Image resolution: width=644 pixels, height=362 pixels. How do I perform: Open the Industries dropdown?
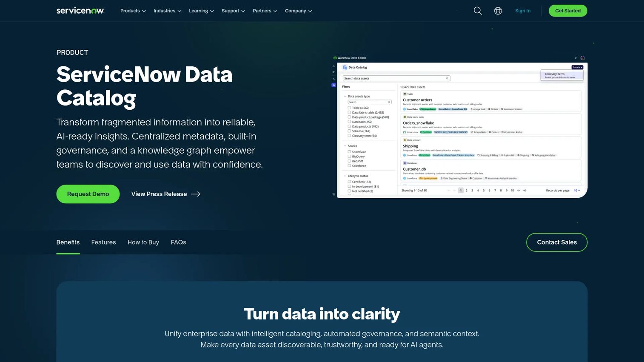tap(168, 11)
